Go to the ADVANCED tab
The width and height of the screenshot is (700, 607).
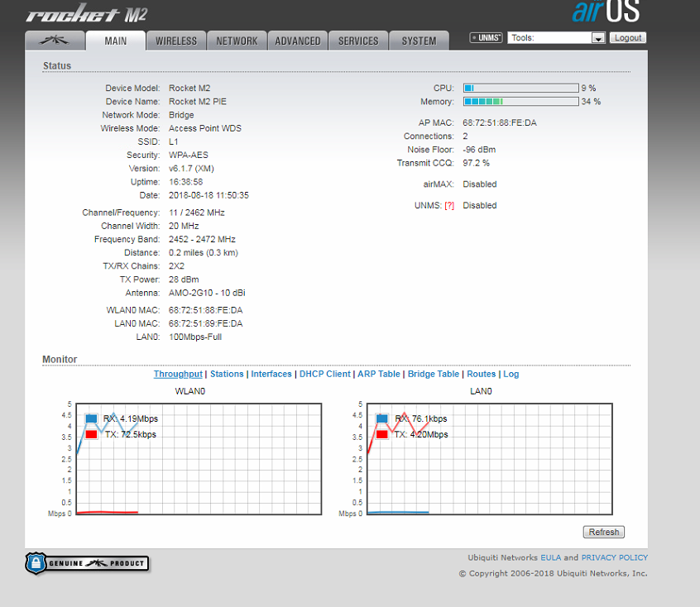tap(298, 41)
